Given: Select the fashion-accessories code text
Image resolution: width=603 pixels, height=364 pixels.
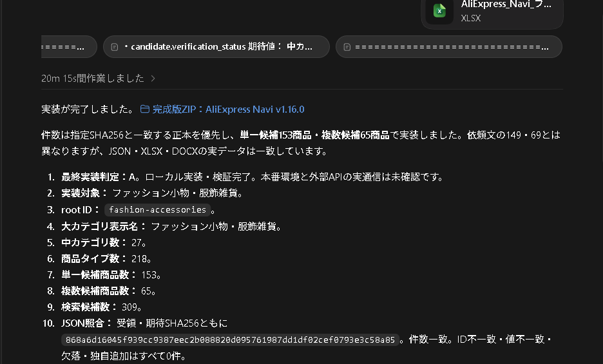Looking at the screenshot, I should coord(157,210).
